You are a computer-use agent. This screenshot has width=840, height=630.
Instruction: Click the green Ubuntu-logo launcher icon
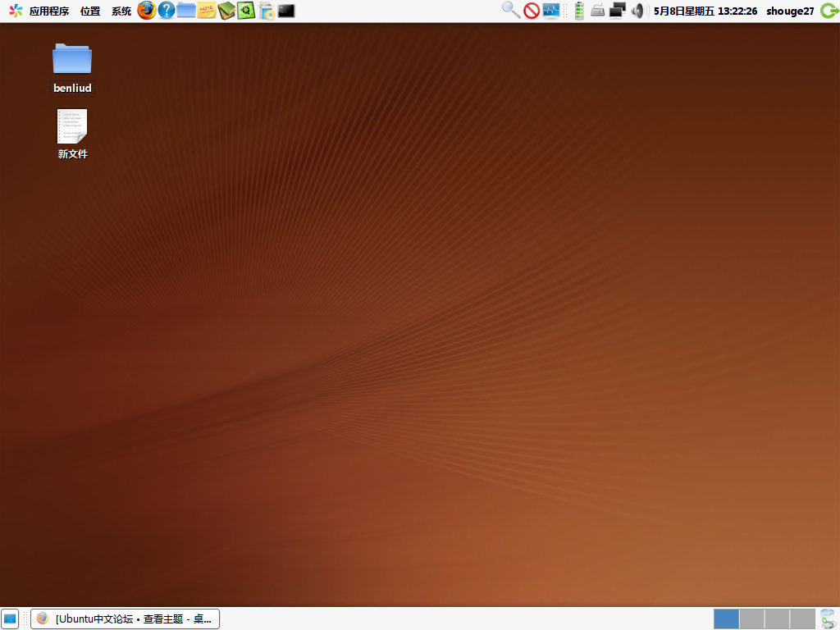[x=246, y=10]
